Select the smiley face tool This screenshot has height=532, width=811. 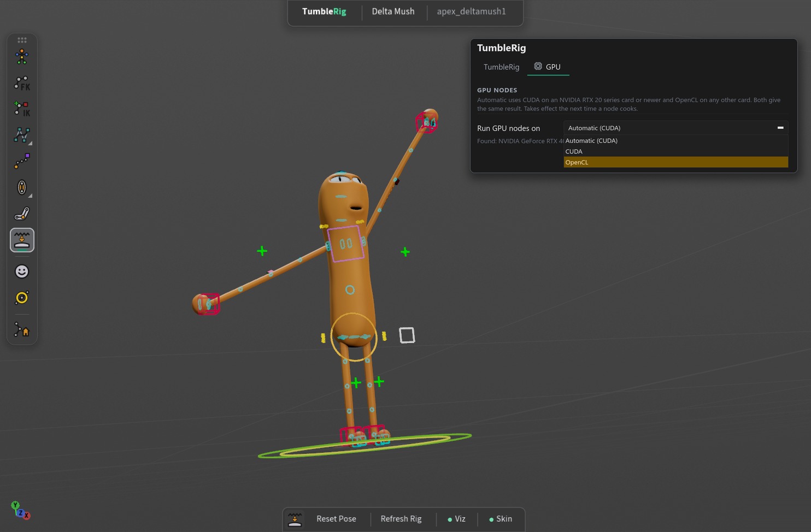(22, 271)
